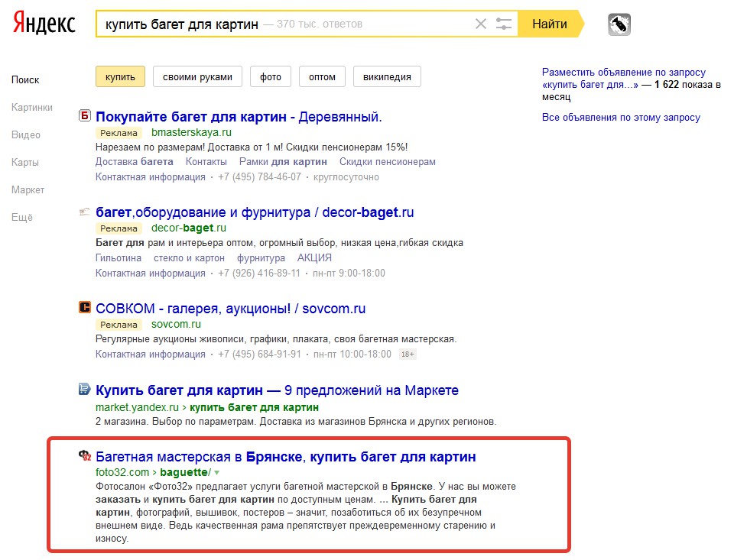The width and height of the screenshot is (747, 560).
Task: Select the википедия suggestion chip
Action: click(387, 76)
